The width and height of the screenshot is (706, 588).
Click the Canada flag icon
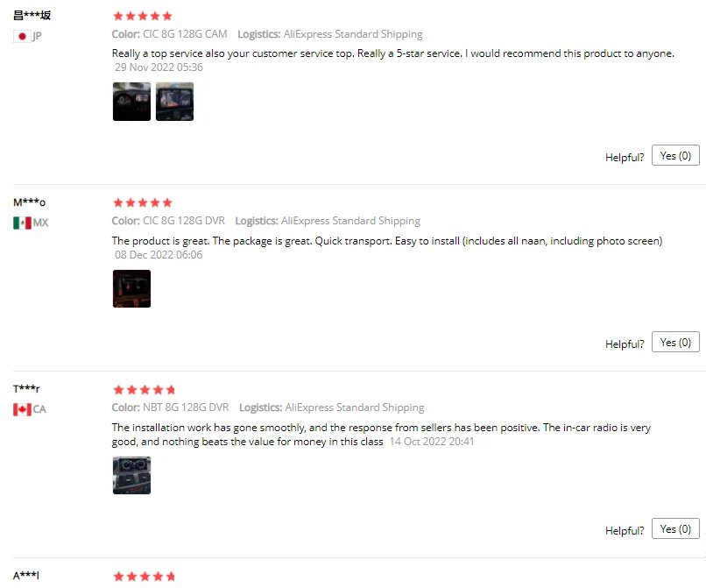(x=22, y=409)
